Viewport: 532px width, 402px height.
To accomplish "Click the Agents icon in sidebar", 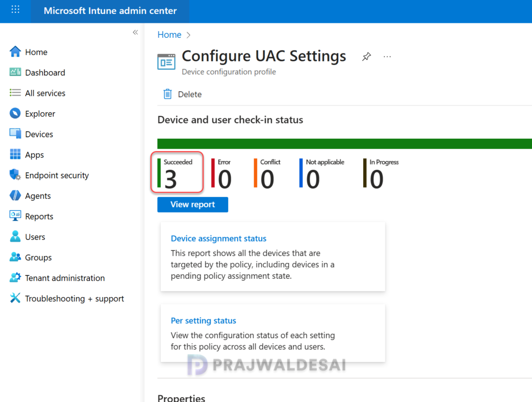I will 15,195.
